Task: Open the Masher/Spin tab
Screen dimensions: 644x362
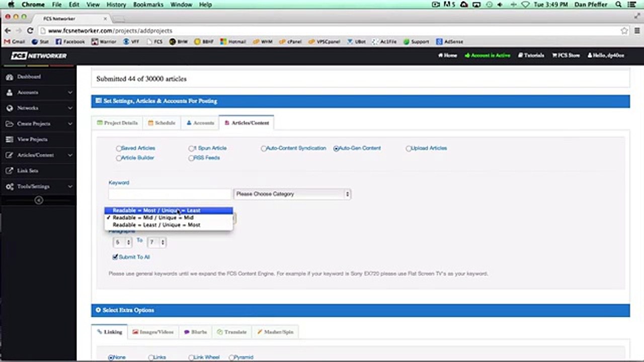Action: click(275, 332)
